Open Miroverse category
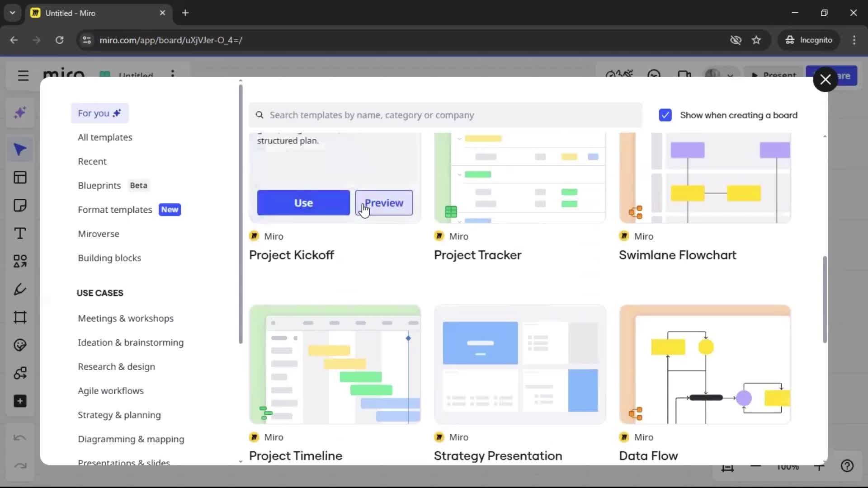 click(x=99, y=234)
